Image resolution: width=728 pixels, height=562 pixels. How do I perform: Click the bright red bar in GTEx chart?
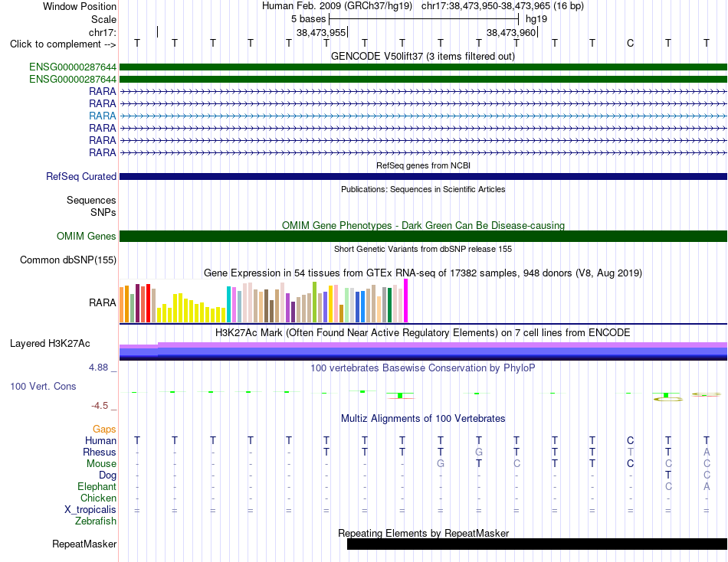coord(148,303)
